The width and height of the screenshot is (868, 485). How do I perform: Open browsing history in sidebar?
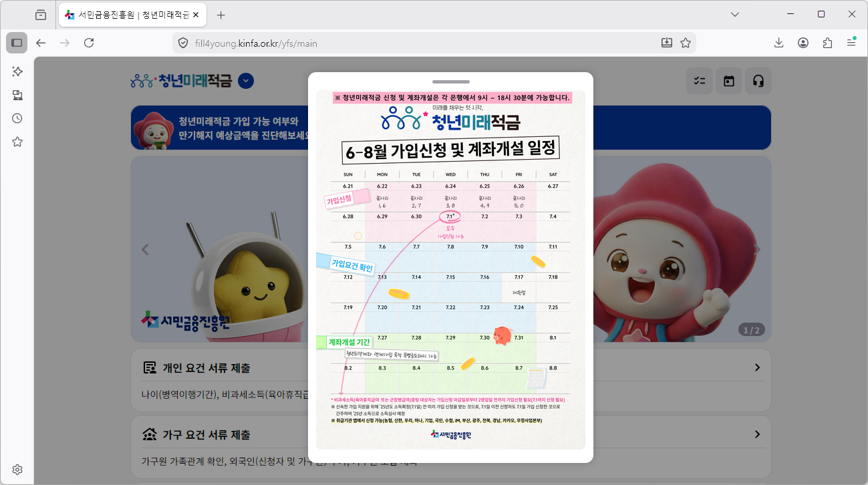click(17, 118)
